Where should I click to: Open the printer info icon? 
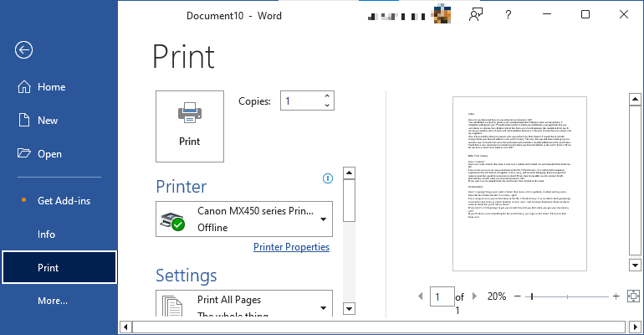pyautogui.click(x=328, y=178)
